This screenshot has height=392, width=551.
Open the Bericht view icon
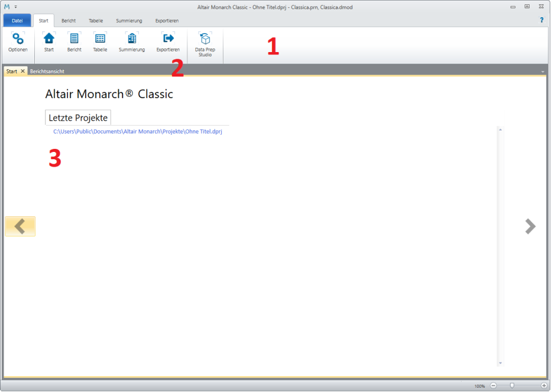coord(74,42)
